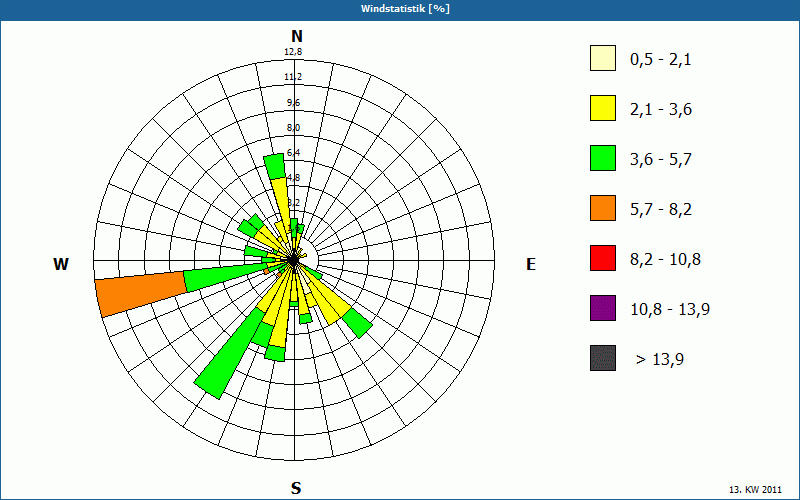Click the 6,4 ring scale label
The image size is (800, 500).
pyautogui.click(x=293, y=153)
